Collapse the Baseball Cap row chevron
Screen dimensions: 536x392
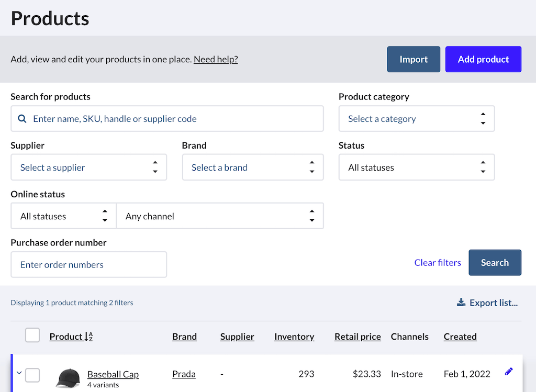point(19,374)
